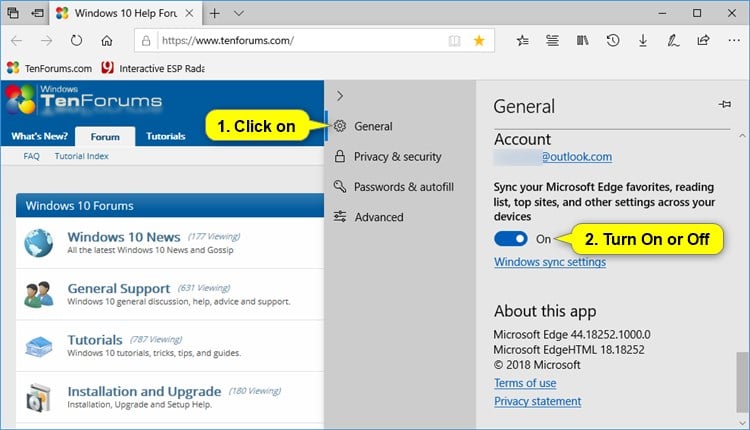Open the Interactive ESP Radar bookmark
750x430 pixels.
click(153, 68)
